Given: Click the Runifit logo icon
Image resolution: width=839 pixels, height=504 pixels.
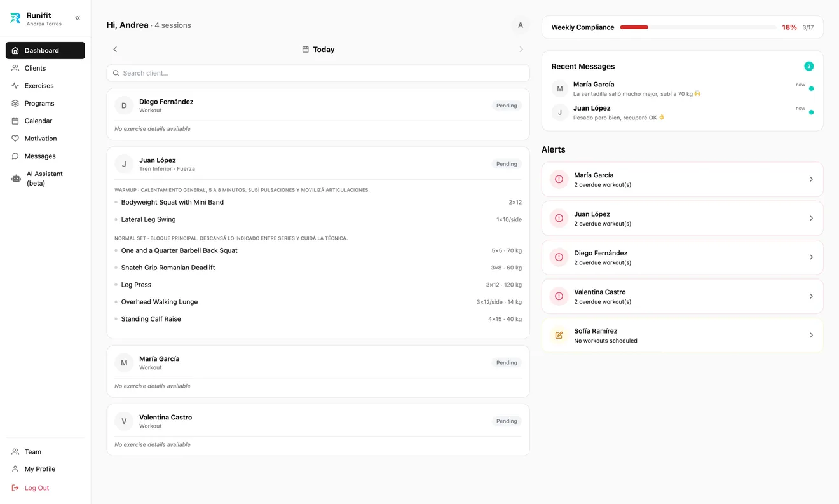Looking at the screenshot, I should pyautogui.click(x=15, y=18).
